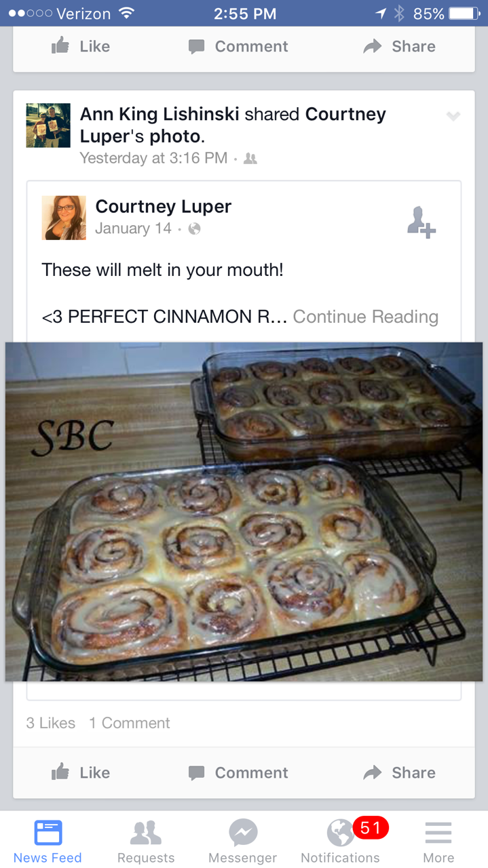Open Ann King Lishinski's name link
Image resolution: width=488 pixels, height=868 pixels.
160,114
